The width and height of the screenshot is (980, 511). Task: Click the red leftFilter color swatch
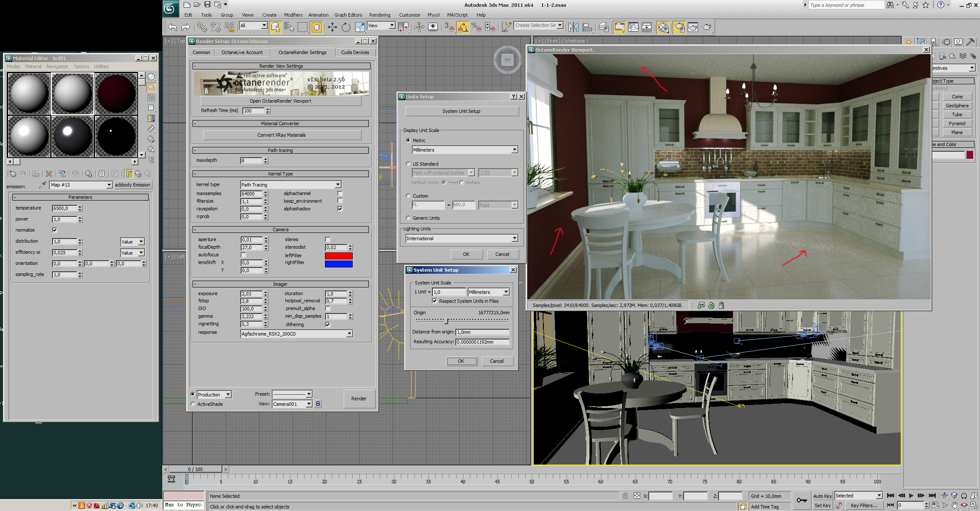tap(339, 255)
